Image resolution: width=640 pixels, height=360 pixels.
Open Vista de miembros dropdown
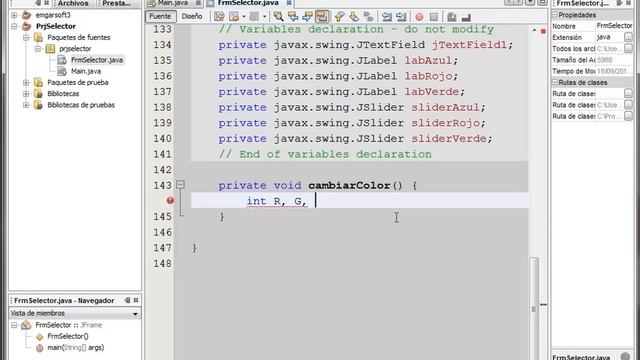point(75,313)
